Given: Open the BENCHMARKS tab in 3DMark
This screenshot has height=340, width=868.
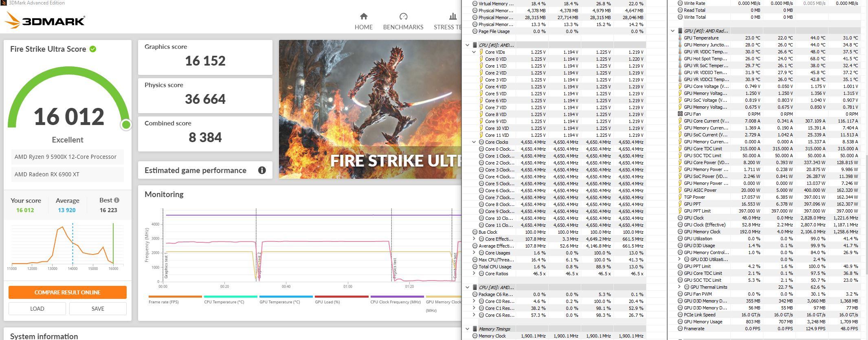Looking at the screenshot, I should 403,21.
